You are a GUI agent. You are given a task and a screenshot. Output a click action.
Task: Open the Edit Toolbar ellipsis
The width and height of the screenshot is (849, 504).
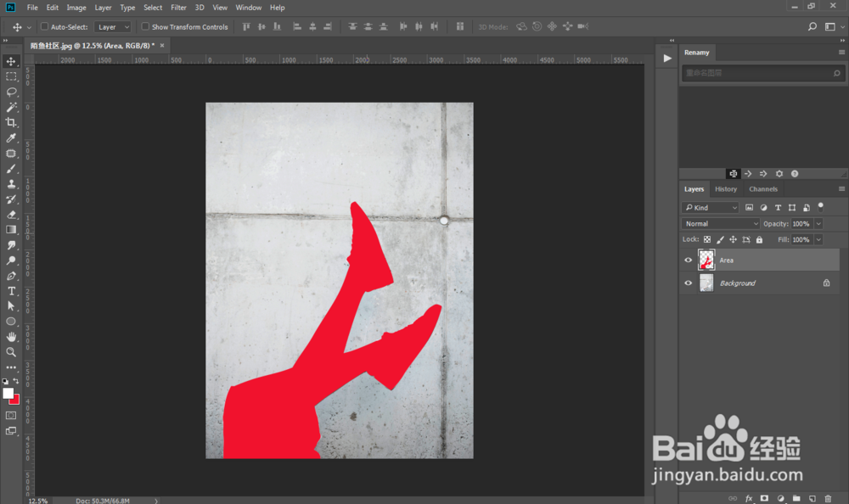(11, 367)
